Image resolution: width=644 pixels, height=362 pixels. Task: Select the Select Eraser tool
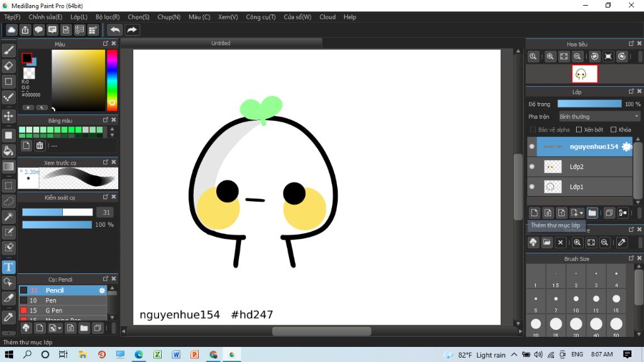[x=9, y=248]
